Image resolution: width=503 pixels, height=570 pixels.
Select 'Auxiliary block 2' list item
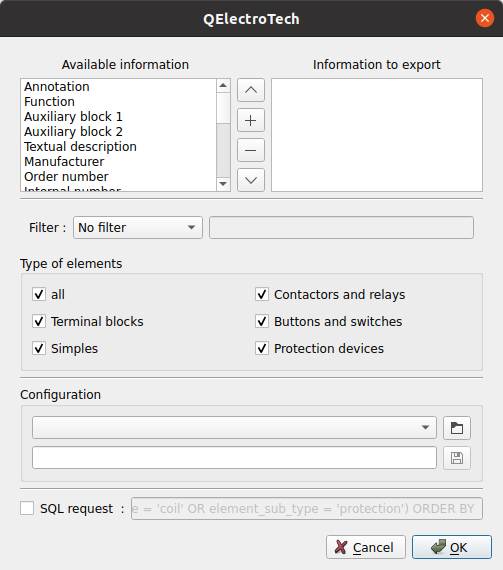coord(118,132)
